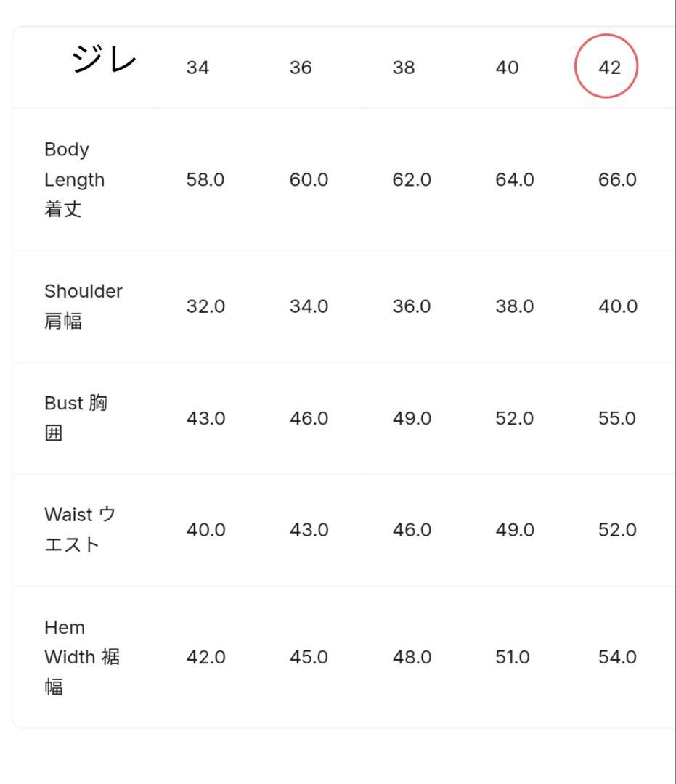
Task: Select size 36 column header
Action: pos(301,68)
